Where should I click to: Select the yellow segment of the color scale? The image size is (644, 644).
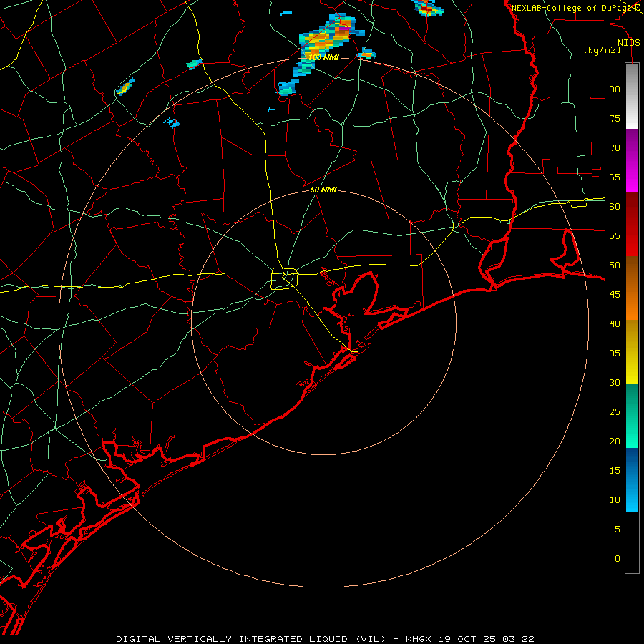coord(632,352)
